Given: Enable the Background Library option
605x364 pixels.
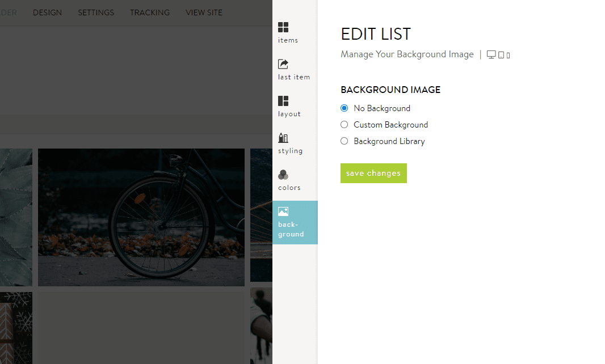Looking at the screenshot, I should coord(344,141).
